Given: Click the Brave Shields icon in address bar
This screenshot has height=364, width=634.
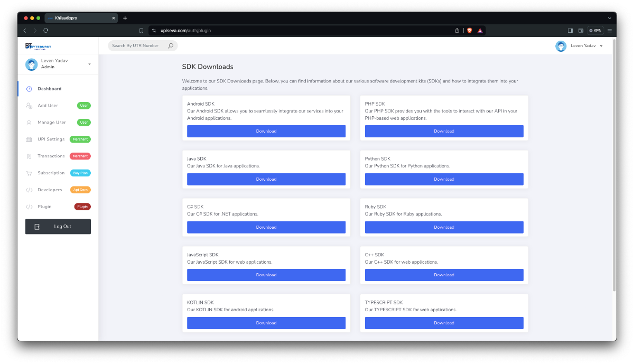Looking at the screenshot, I should [469, 31].
